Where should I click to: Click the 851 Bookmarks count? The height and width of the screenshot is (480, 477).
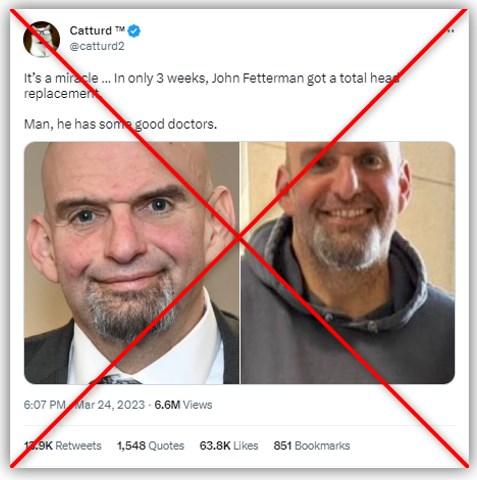(312, 446)
